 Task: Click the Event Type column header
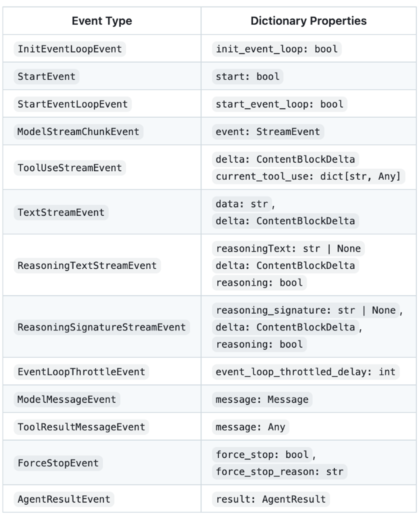point(102,21)
